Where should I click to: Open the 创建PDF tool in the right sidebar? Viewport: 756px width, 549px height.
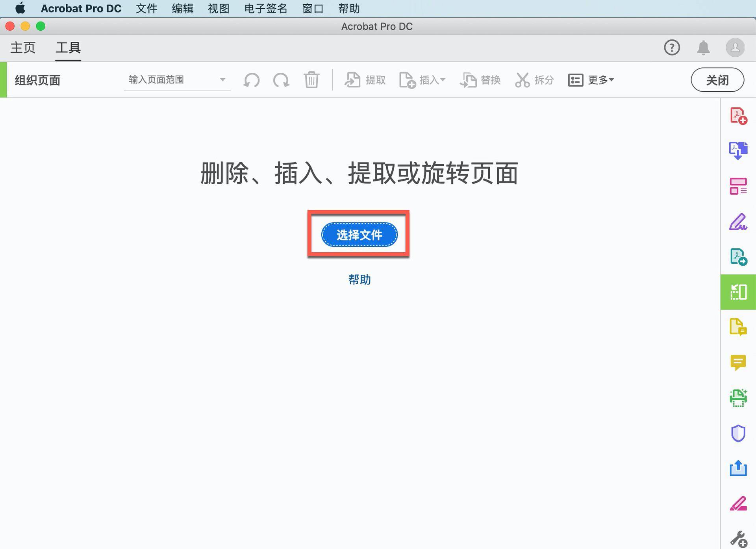tap(738, 116)
